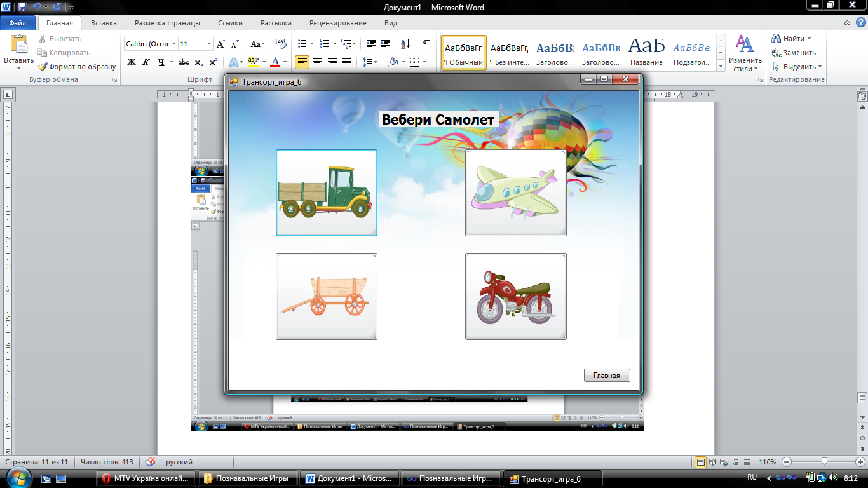Open the Calibri font name dropdown
868x488 pixels.
pos(173,44)
